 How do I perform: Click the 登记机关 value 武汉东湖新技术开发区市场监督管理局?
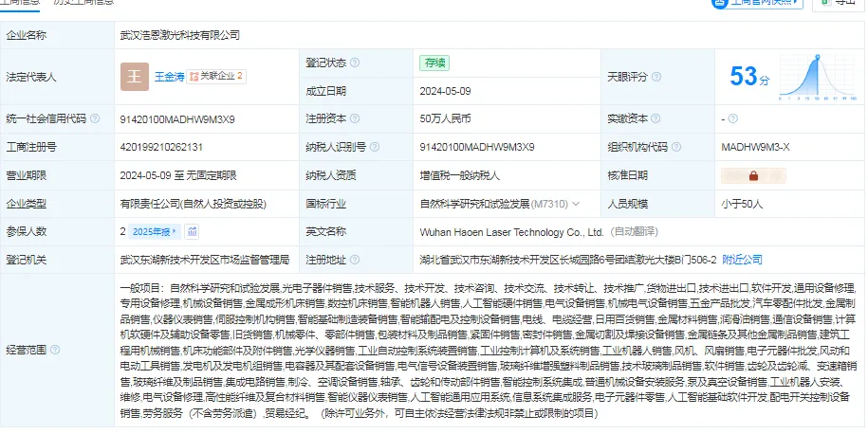tap(205, 260)
